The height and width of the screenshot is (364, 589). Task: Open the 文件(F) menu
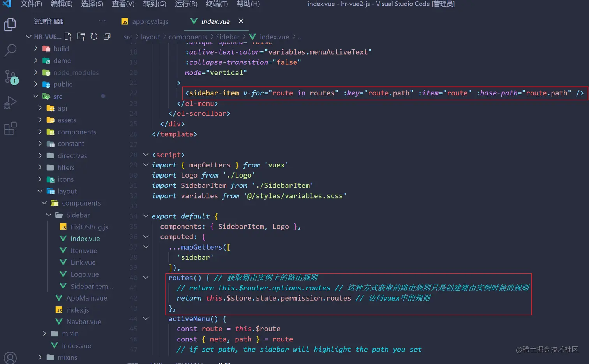click(31, 4)
